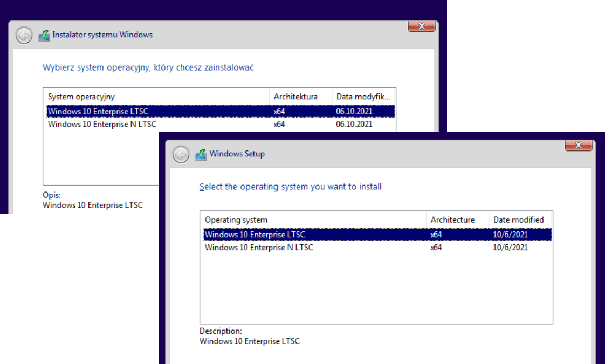Viewport: 605px width, 364px height.
Task: Click x64 in the Polish Enterprise N LTSC row
Action: coord(279,124)
